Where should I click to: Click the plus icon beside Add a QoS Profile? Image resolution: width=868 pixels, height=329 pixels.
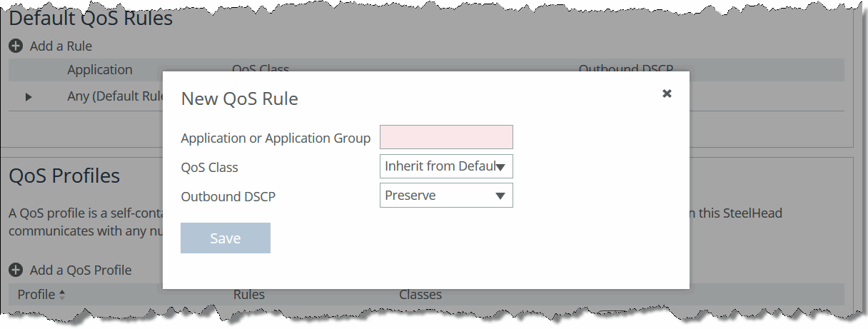pos(16,270)
